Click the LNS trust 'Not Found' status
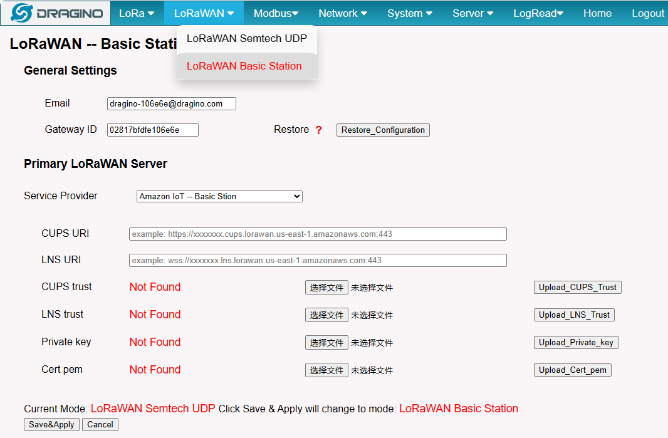The height and width of the screenshot is (438, 668). tap(155, 314)
